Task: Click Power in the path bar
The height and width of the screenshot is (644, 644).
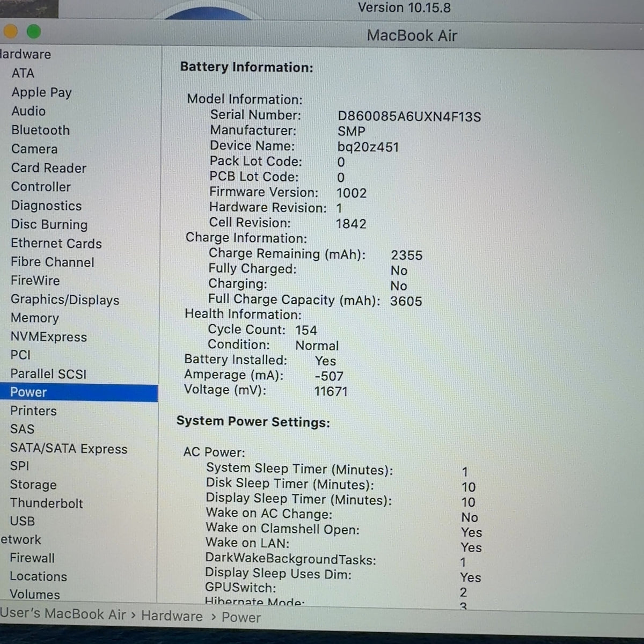Action: tap(241, 617)
